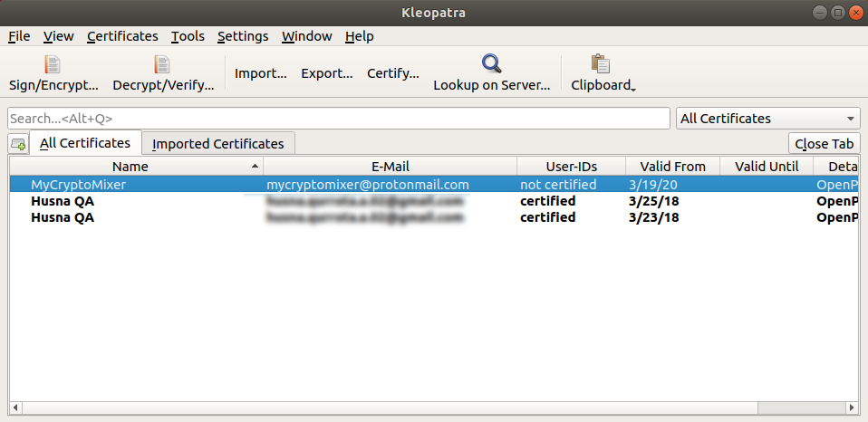Sort by the Valid From column header
Image resolution: width=868 pixels, height=422 pixels.
tap(672, 167)
